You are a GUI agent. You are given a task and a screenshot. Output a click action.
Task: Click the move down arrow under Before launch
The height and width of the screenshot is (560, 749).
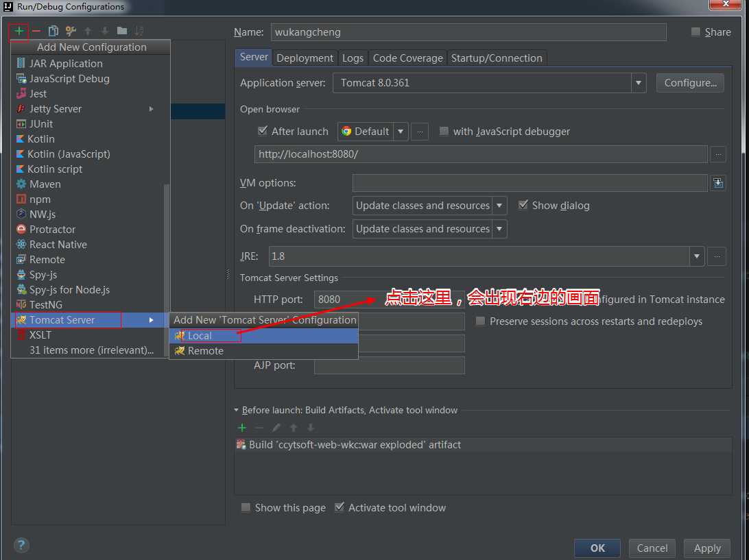pos(311,428)
